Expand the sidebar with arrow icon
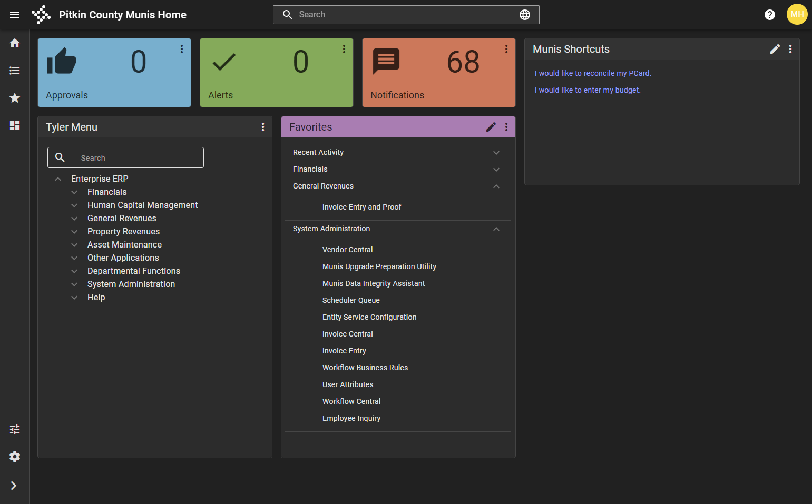 (x=14, y=486)
